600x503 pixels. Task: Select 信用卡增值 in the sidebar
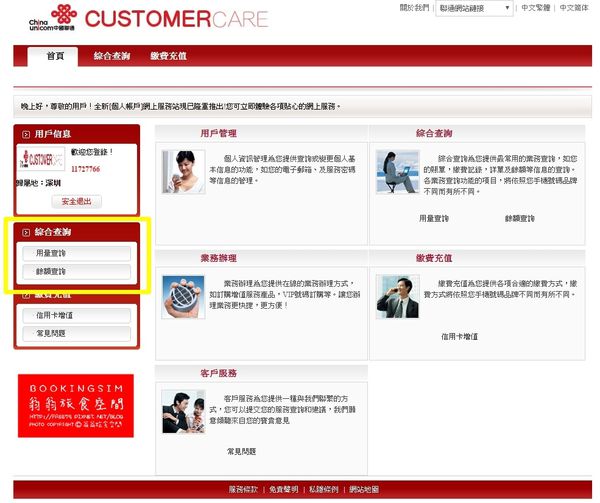(x=76, y=315)
